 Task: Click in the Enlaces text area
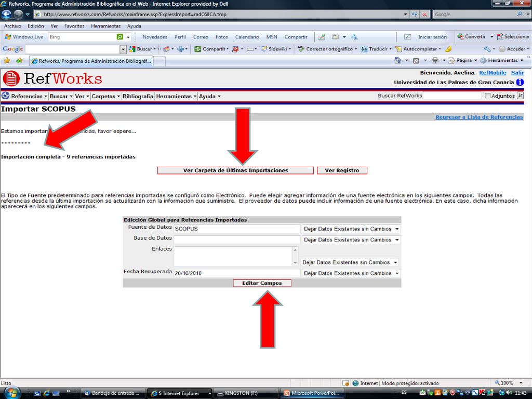pyautogui.click(x=233, y=256)
